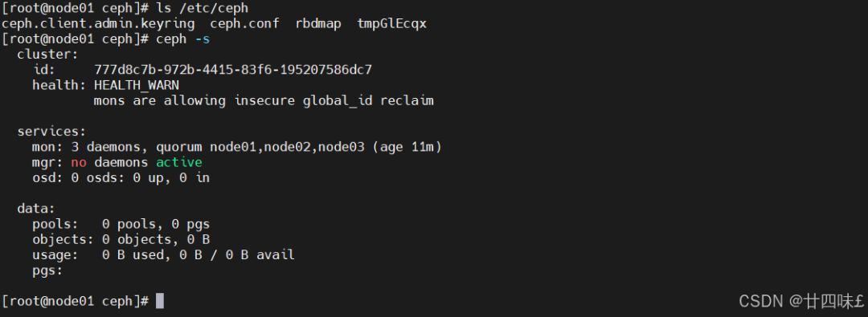Click the 'ls /etc/ceph' command text
The image size is (868, 317).
pyautogui.click(x=202, y=9)
